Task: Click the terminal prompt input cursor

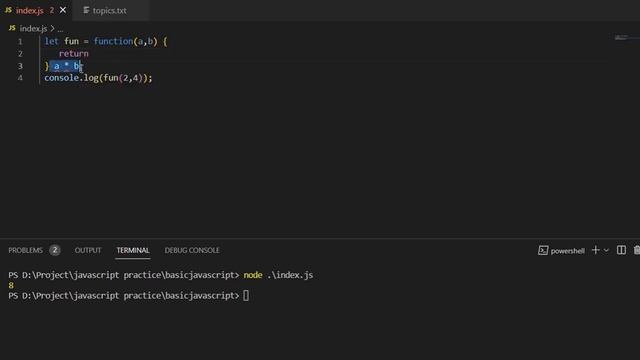Action: point(246,296)
